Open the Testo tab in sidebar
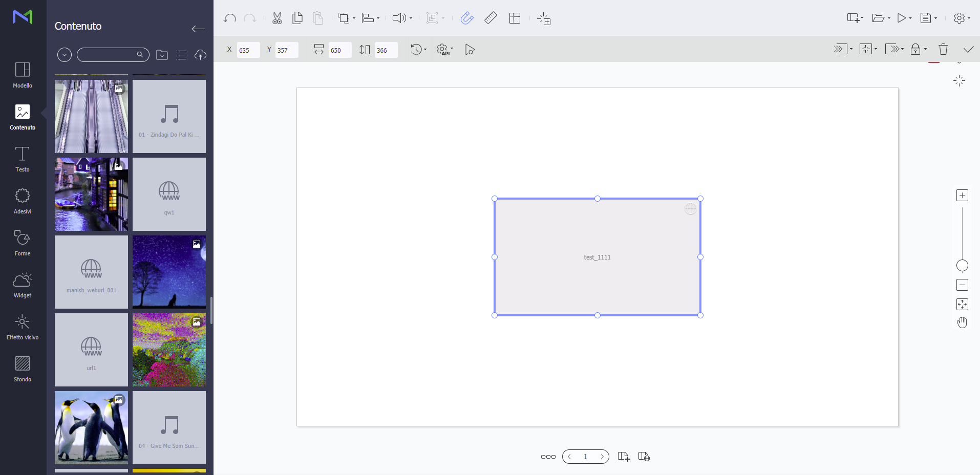The image size is (980, 475). click(23, 159)
